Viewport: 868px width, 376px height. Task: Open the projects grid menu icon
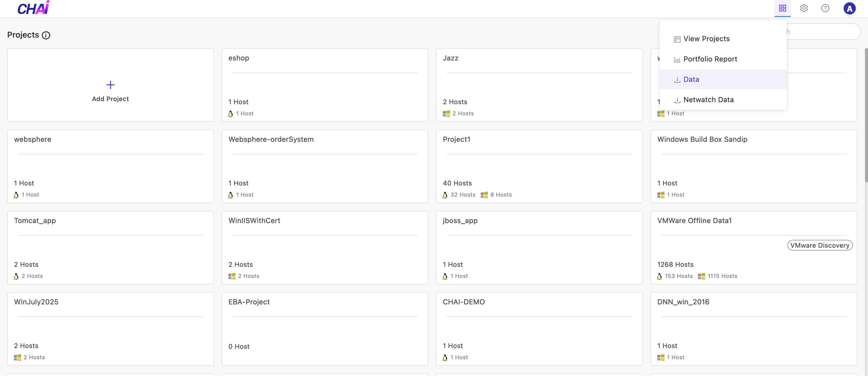tap(782, 8)
